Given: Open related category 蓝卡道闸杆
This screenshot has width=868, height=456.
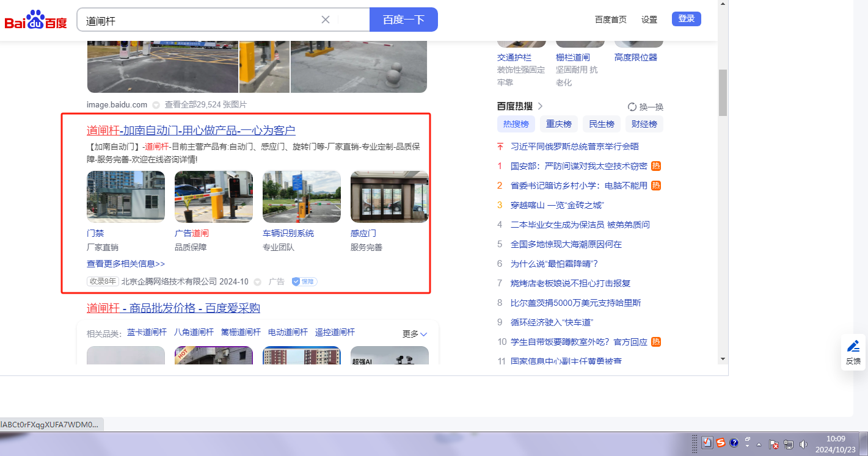Looking at the screenshot, I should pos(147,332).
